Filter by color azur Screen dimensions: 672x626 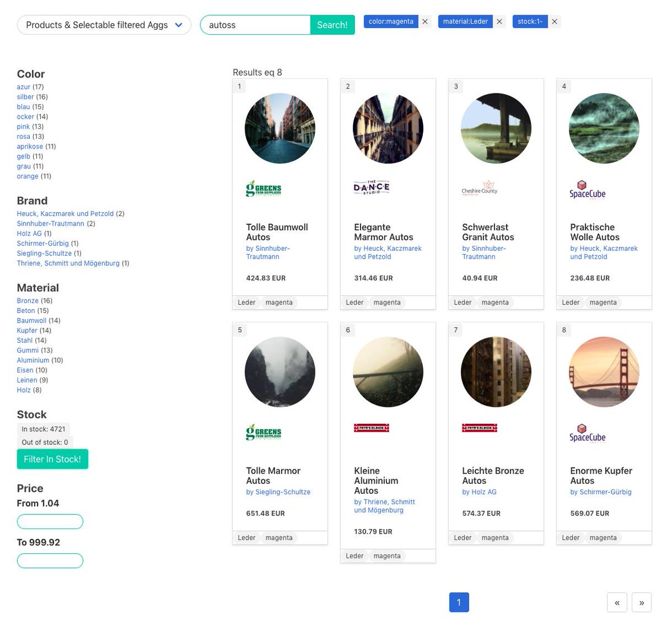tap(24, 87)
